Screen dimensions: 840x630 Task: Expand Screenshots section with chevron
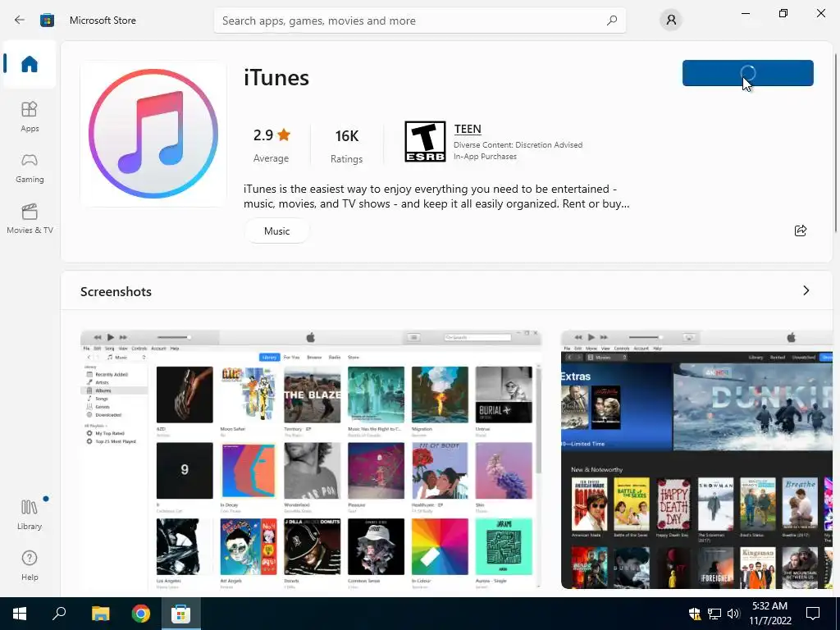[x=806, y=290]
